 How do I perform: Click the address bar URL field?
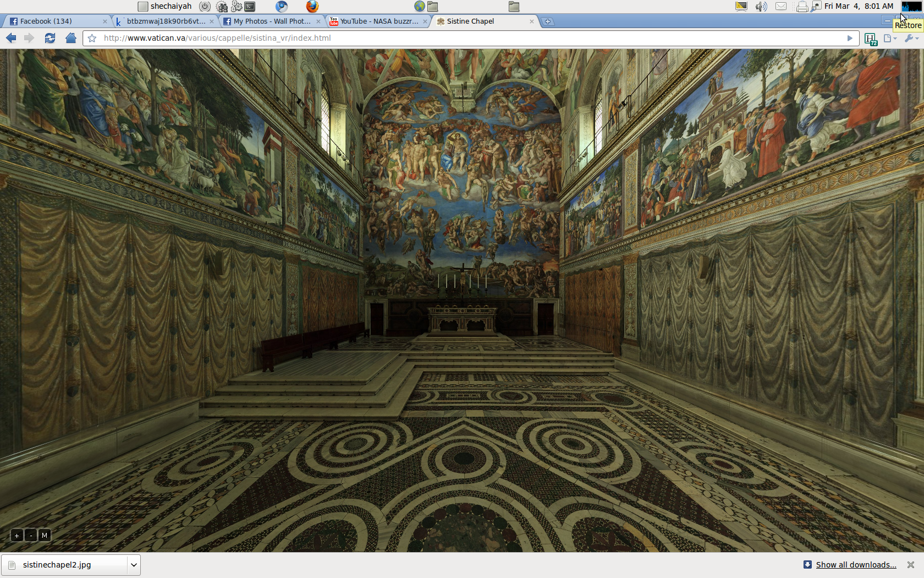[470, 38]
